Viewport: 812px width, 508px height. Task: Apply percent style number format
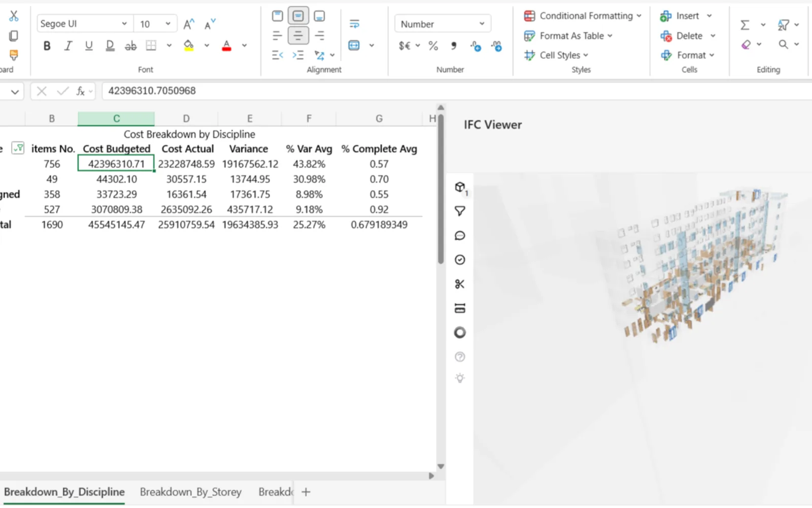tap(433, 46)
